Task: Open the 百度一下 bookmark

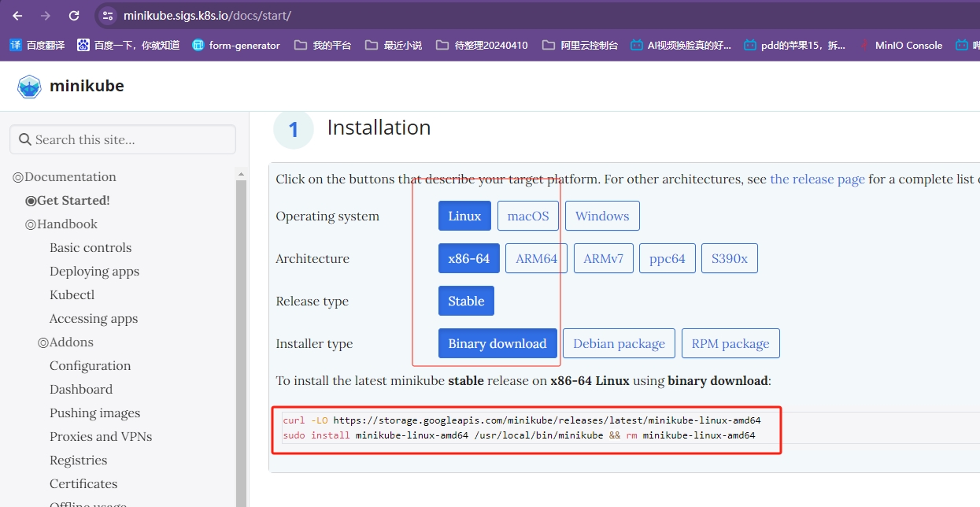Action: [x=128, y=46]
